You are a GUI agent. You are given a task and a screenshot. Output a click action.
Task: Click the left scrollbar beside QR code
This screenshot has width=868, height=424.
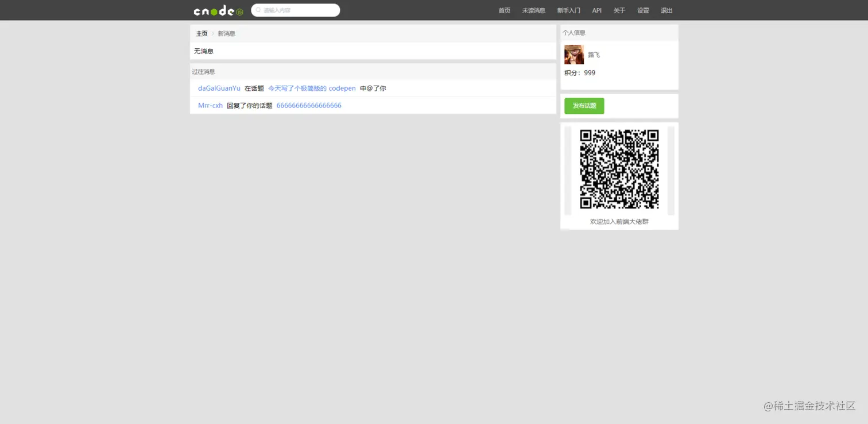click(x=568, y=169)
